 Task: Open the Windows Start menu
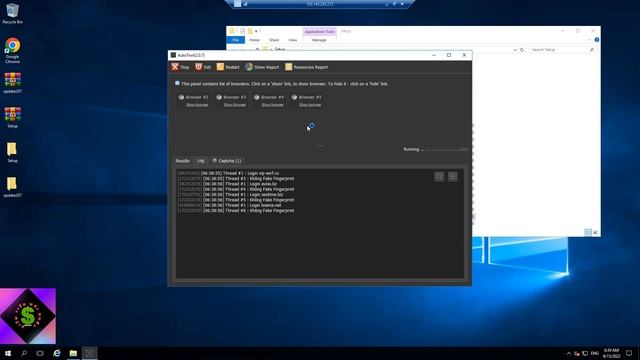(8, 353)
